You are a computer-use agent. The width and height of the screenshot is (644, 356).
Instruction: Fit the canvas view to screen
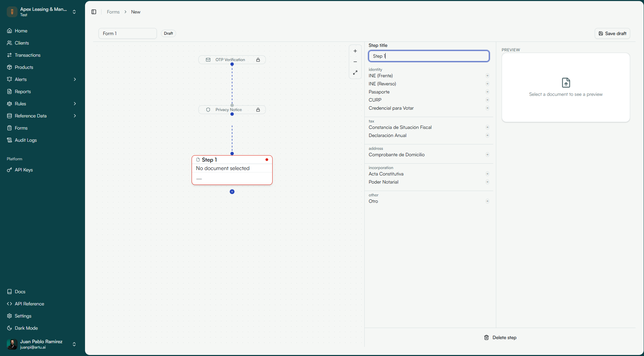355,73
